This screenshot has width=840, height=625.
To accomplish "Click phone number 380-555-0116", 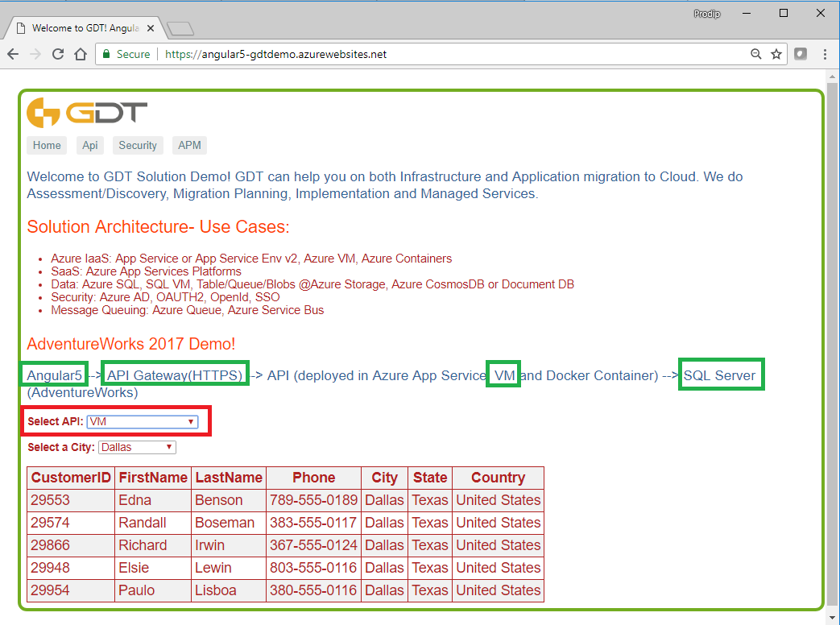I will point(314,590).
